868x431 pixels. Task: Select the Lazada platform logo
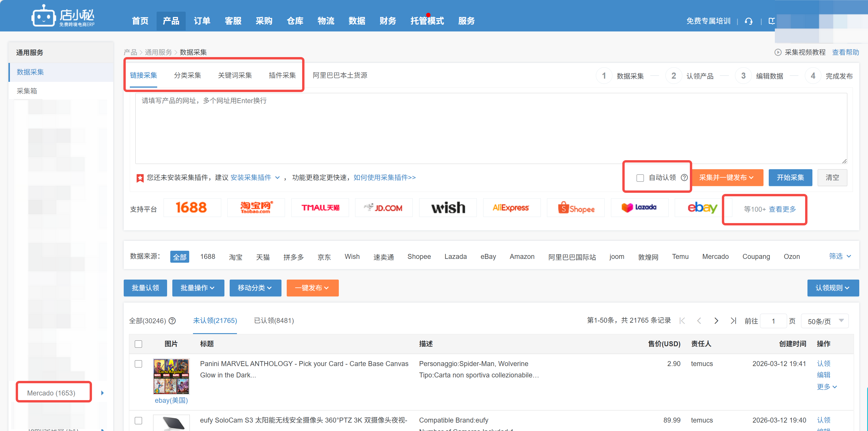(640, 208)
